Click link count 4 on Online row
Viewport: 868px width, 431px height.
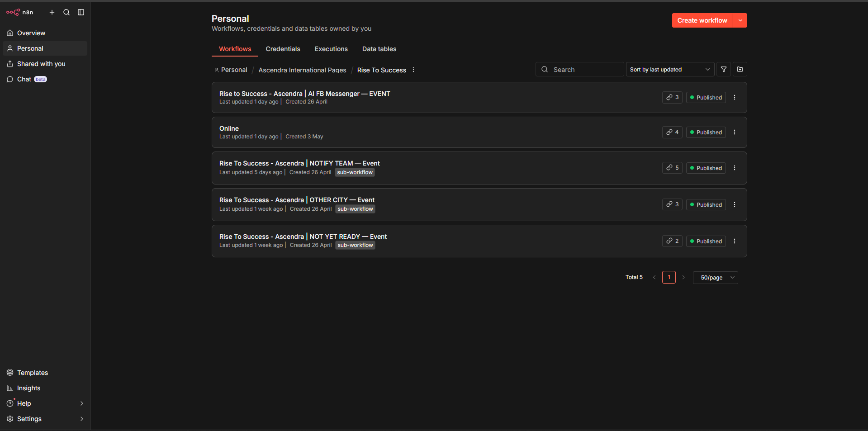point(672,132)
